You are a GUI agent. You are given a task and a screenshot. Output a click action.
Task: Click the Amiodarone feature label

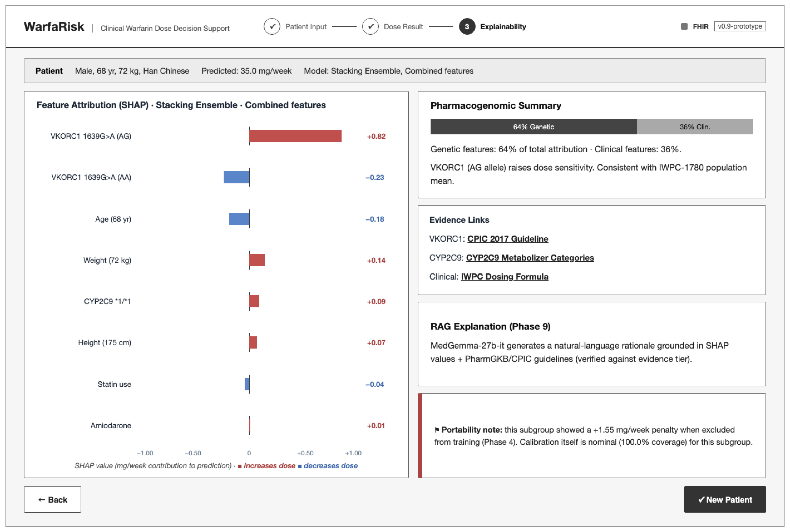[111, 425]
